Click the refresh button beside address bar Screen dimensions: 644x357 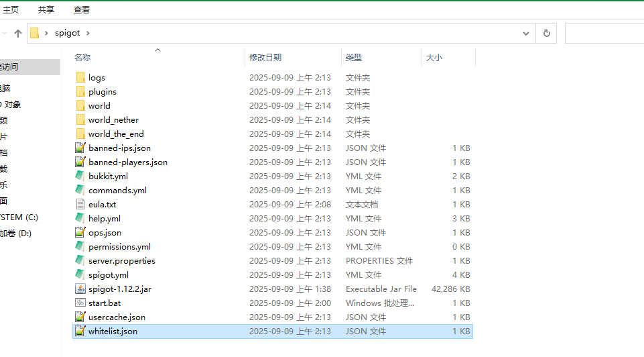(547, 33)
